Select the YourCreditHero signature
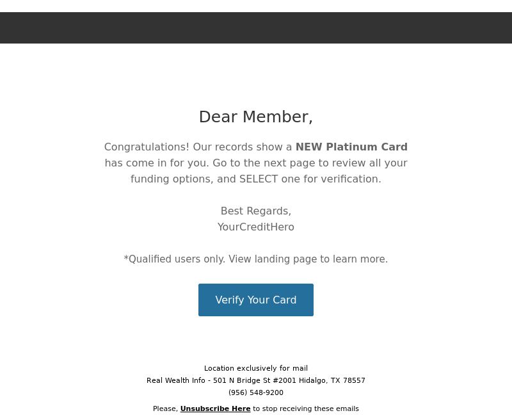 pyautogui.click(x=256, y=227)
